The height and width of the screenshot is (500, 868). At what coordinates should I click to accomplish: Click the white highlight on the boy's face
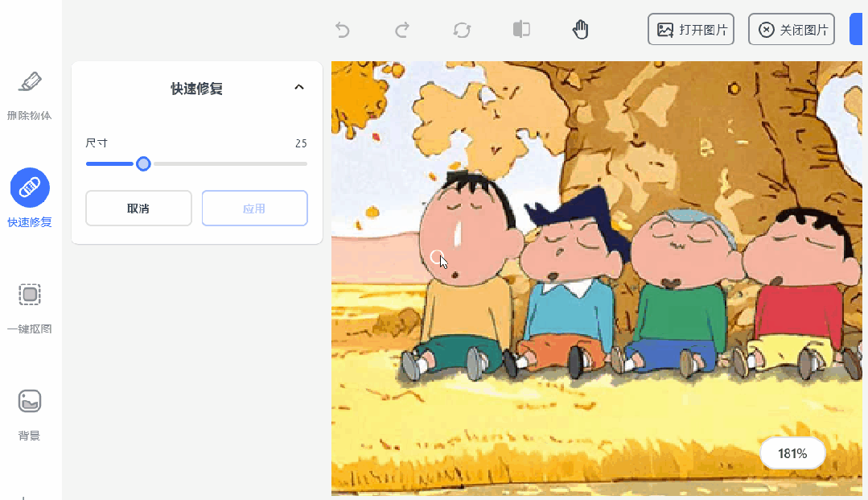point(457,233)
